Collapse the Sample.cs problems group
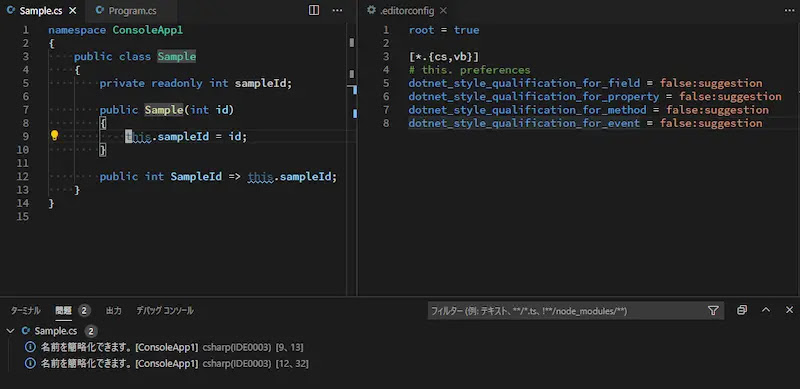 [x=10, y=331]
